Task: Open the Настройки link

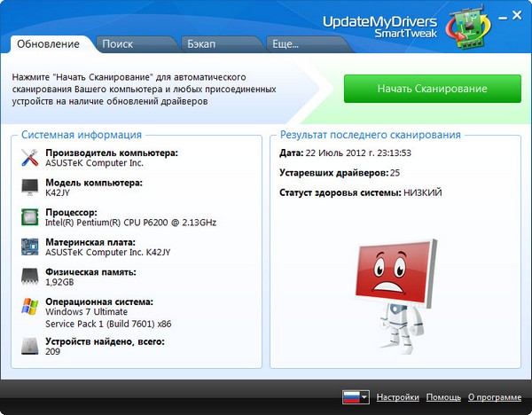Action: coord(397,397)
